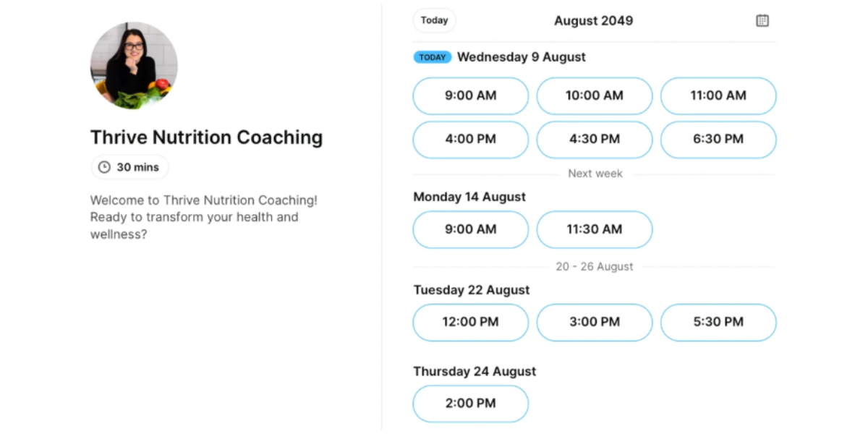The width and height of the screenshot is (868, 434).
Task: Click the TODAY badge
Action: coord(432,56)
